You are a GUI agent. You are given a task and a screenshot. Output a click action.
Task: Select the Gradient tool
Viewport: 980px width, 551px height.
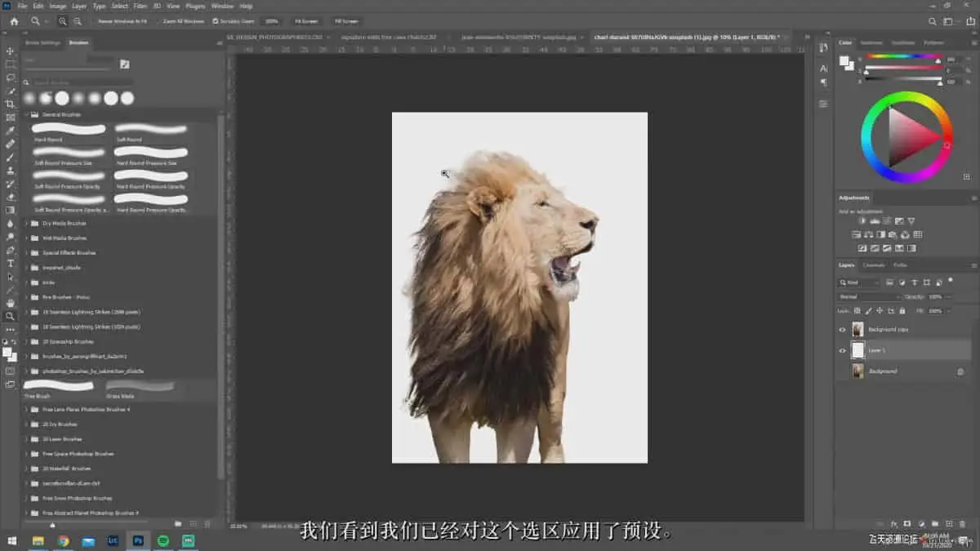point(11,210)
